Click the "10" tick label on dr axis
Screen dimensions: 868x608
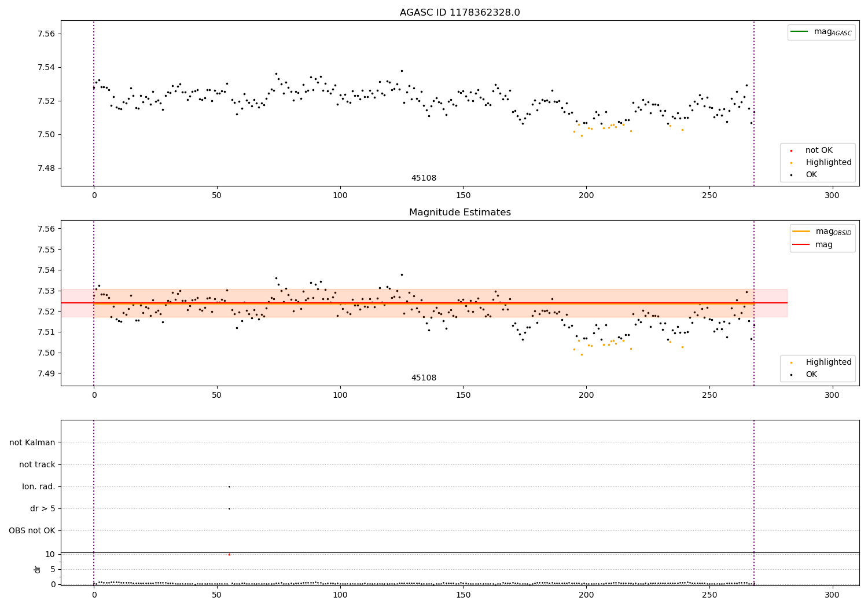pyautogui.click(x=50, y=555)
